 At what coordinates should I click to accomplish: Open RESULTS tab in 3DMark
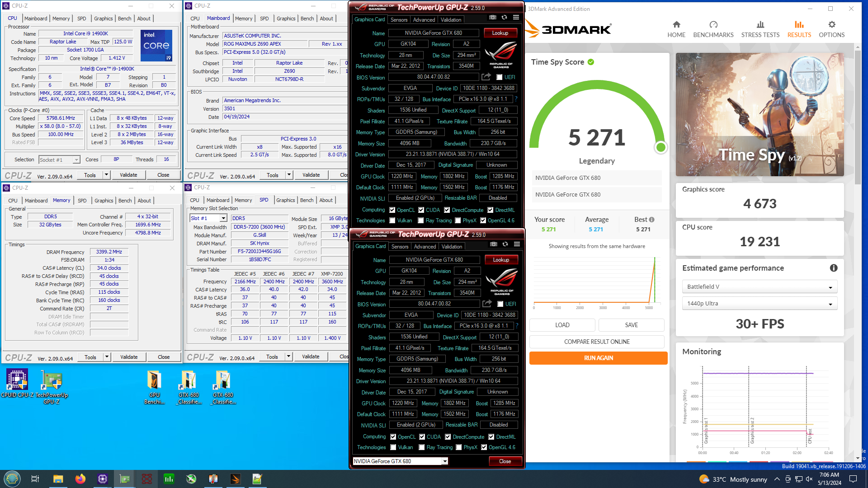coord(799,29)
